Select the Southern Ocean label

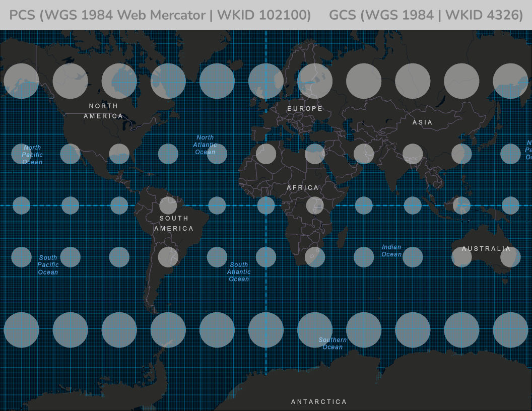coord(332,343)
